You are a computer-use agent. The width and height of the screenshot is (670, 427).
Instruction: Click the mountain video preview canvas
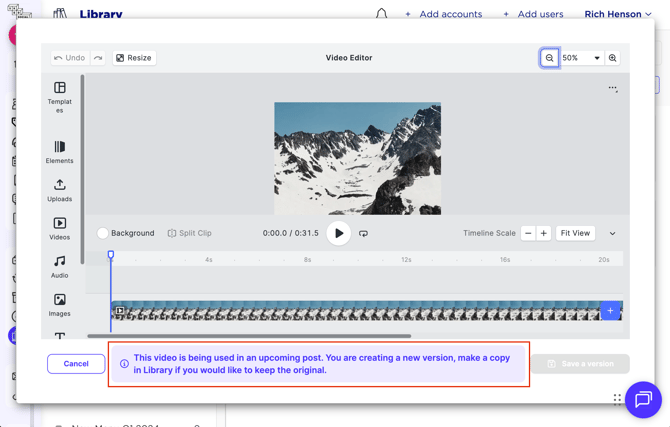(x=357, y=158)
